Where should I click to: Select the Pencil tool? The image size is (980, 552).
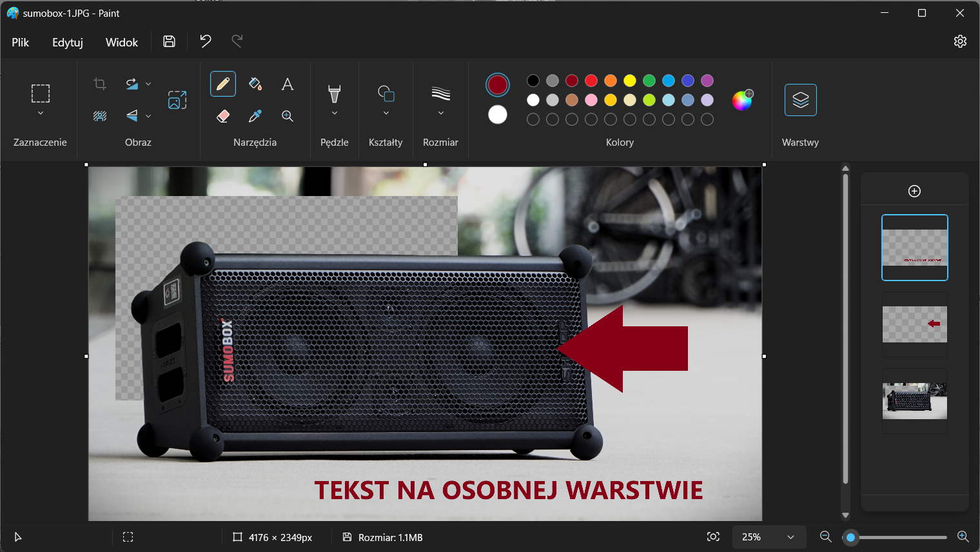click(222, 84)
